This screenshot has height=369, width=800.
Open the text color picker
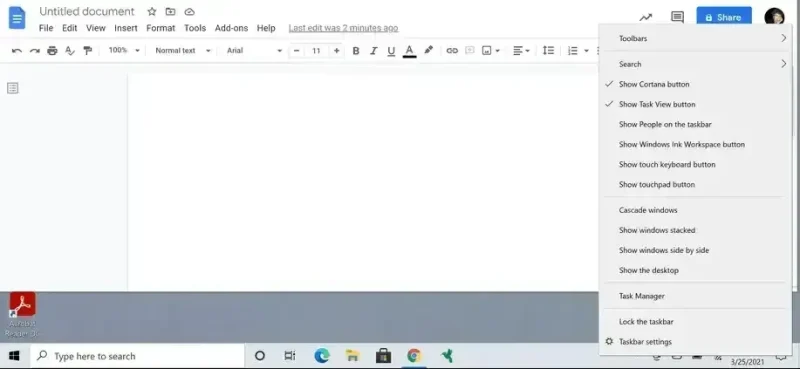(x=409, y=51)
